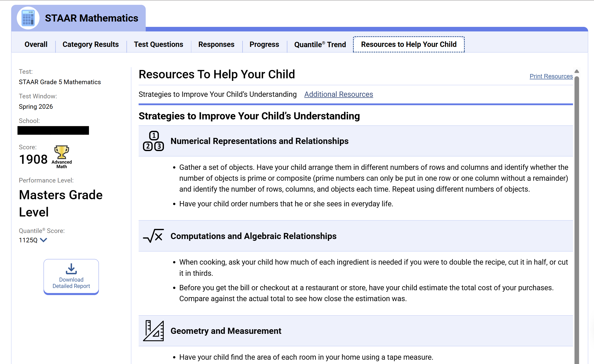Screen dimensions: 594x364
Task: Click the Computations and Algebraic Relationships heading
Action: pyautogui.click(x=253, y=236)
